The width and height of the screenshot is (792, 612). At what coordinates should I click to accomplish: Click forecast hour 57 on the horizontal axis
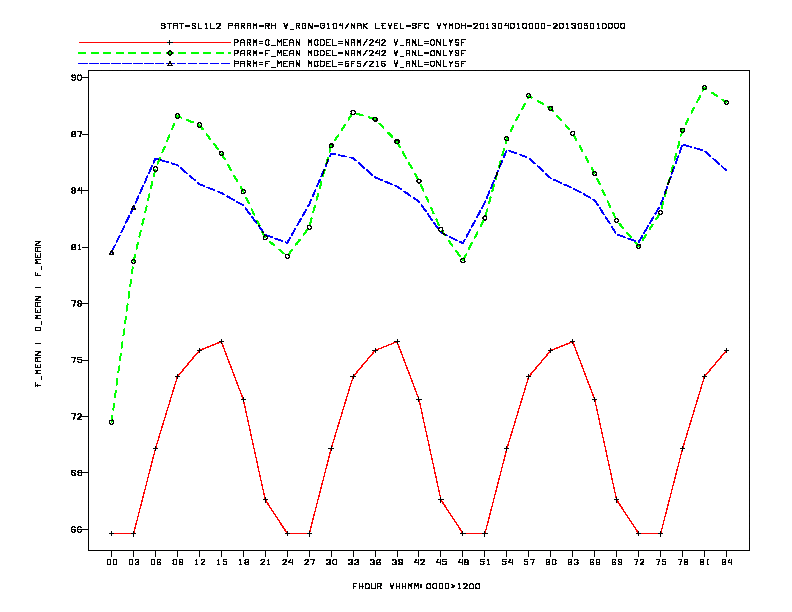[x=529, y=562]
